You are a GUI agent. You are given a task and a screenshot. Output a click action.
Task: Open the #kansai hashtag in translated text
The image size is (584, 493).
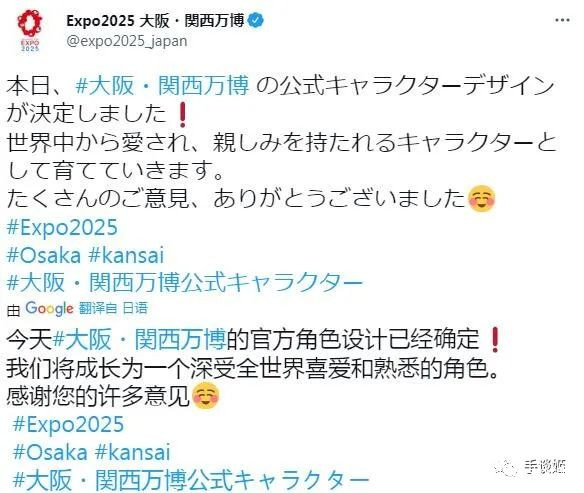pos(133,452)
